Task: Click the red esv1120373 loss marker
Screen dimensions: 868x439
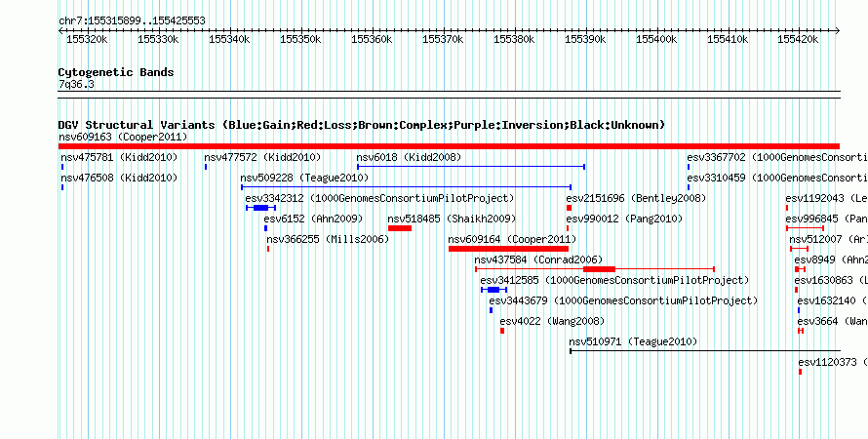Action: [x=801, y=372]
